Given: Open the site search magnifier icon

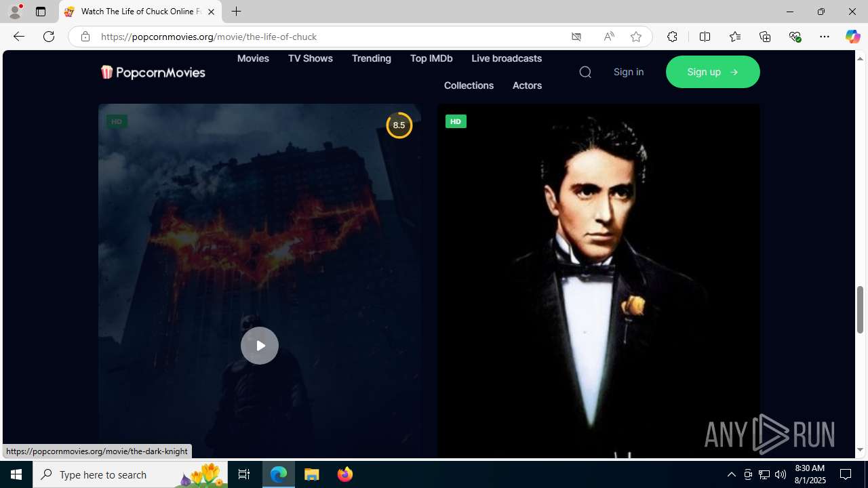Looking at the screenshot, I should click(585, 72).
